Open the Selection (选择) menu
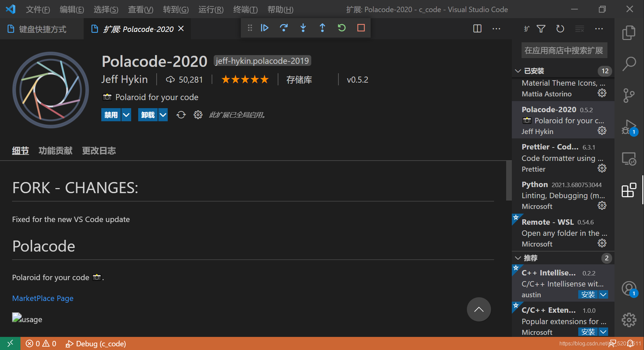Screen dimensions: 644x350 coord(106,9)
